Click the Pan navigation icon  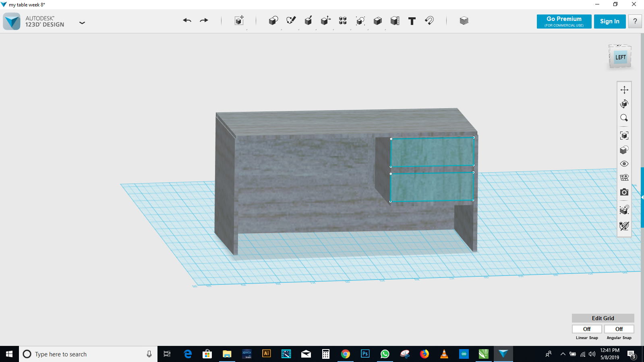click(x=624, y=90)
